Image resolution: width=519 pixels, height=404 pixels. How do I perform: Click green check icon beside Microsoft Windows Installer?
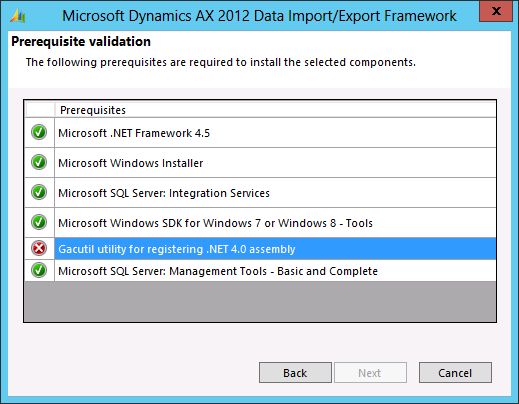coord(39,162)
